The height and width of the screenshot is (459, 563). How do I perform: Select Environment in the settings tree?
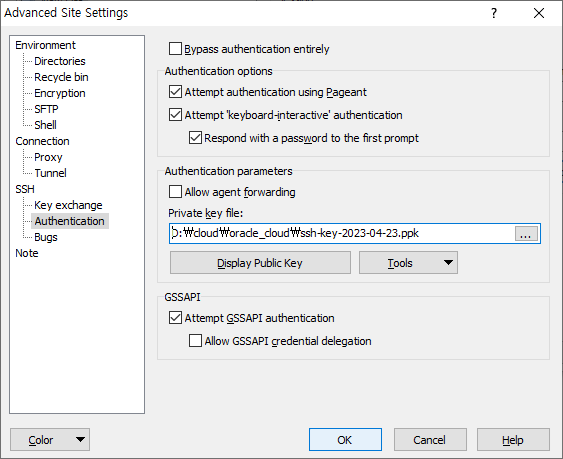coord(45,45)
